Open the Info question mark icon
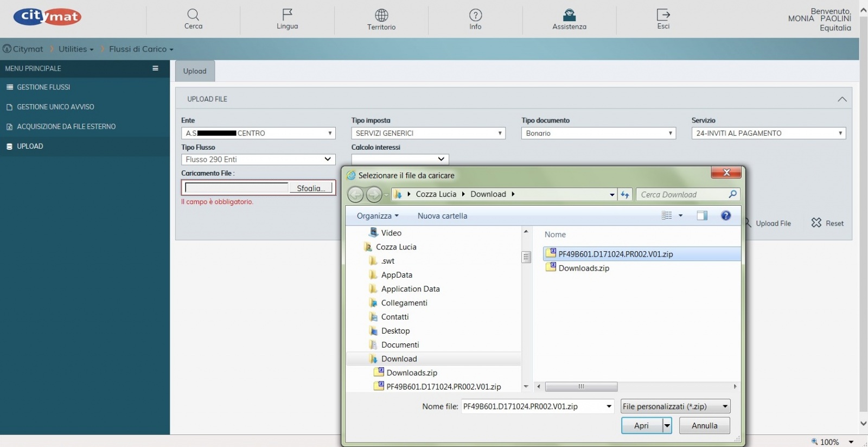This screenshot has height=447, width=868. [475, 15]
